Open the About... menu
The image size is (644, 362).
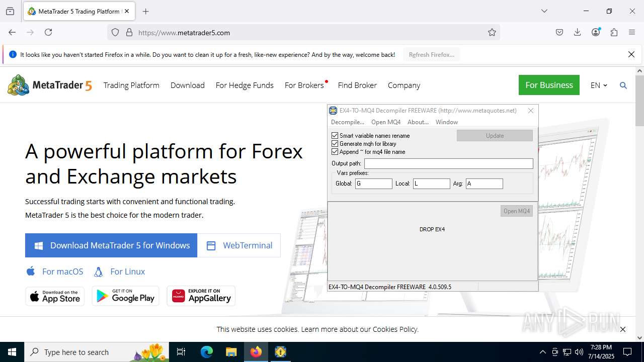tap(418, 122)
